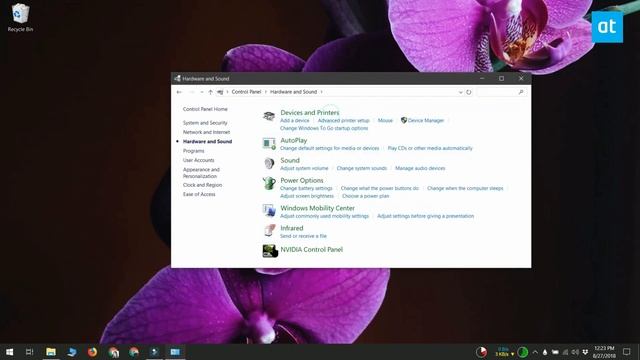Viewport: 640px width, 360px height.
Task: Open File Explorer from the taskbar
Action: [51, 352]
